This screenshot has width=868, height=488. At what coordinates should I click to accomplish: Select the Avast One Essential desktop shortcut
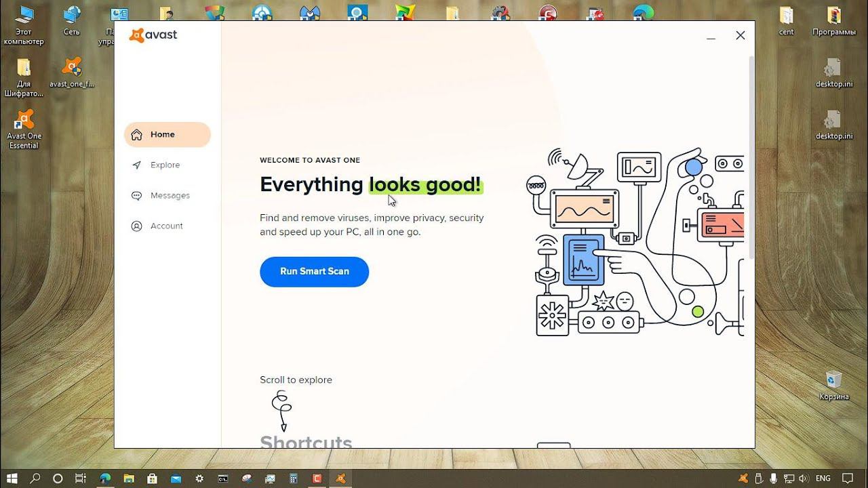[x=24, y=129]
